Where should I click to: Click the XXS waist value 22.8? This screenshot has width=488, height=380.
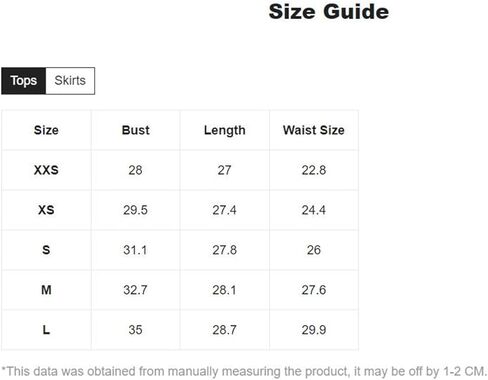pyautogui.click(x=314, y=170)
